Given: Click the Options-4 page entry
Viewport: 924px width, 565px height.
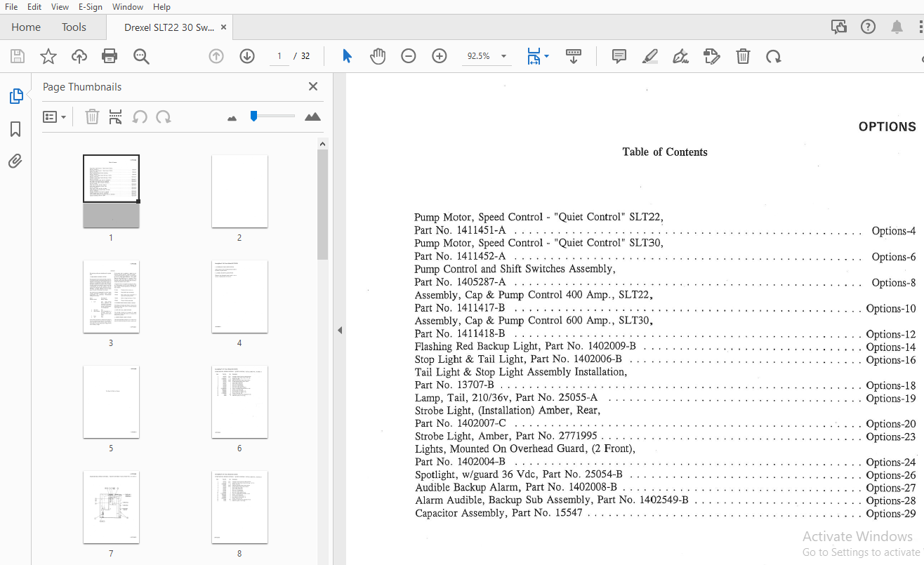Looking at the screenshot, I should (893, 231).
